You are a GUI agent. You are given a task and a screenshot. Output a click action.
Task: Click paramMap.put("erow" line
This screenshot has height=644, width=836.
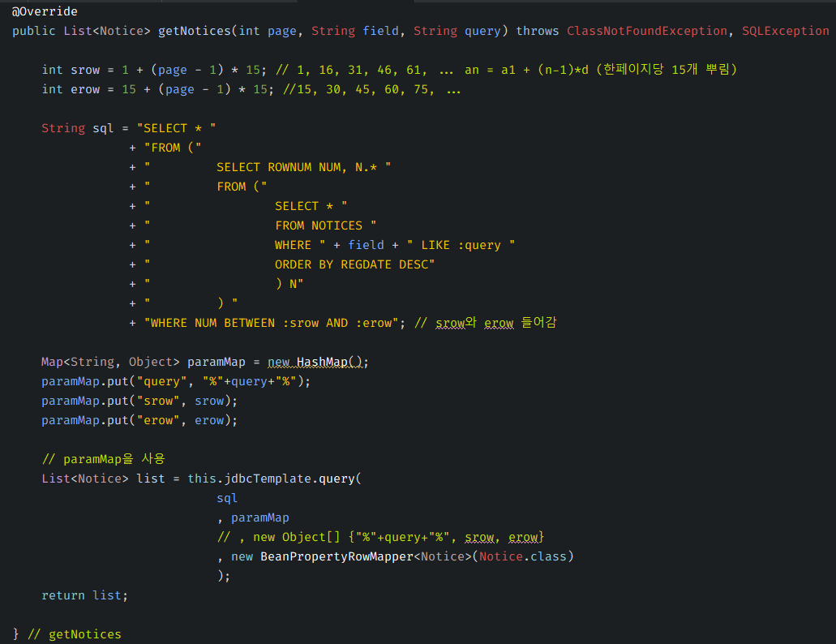[x=139, y=421]
